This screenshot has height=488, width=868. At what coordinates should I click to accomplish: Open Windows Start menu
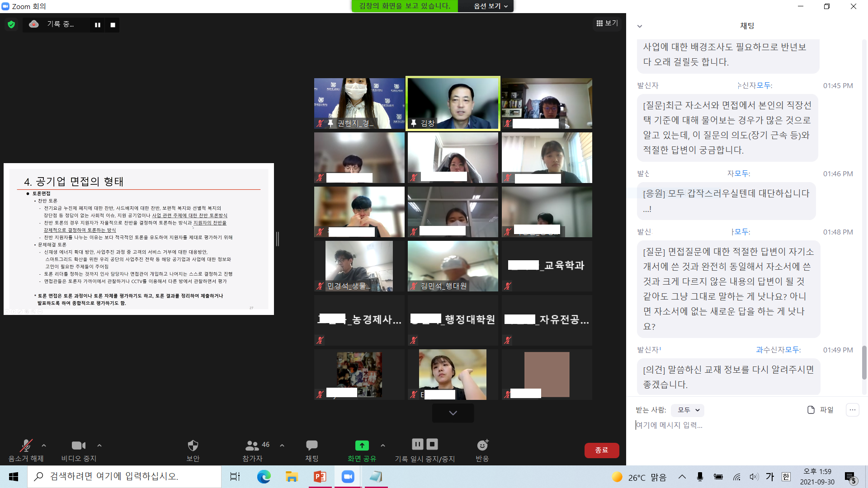[x=14, y=477]
